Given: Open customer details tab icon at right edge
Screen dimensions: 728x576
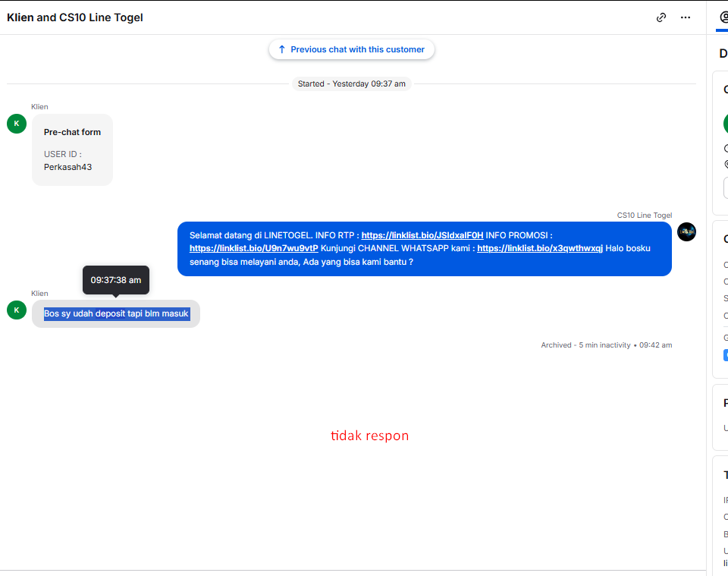Looking at the screenshot, I should pyautogui.click(x=723, y=17).
